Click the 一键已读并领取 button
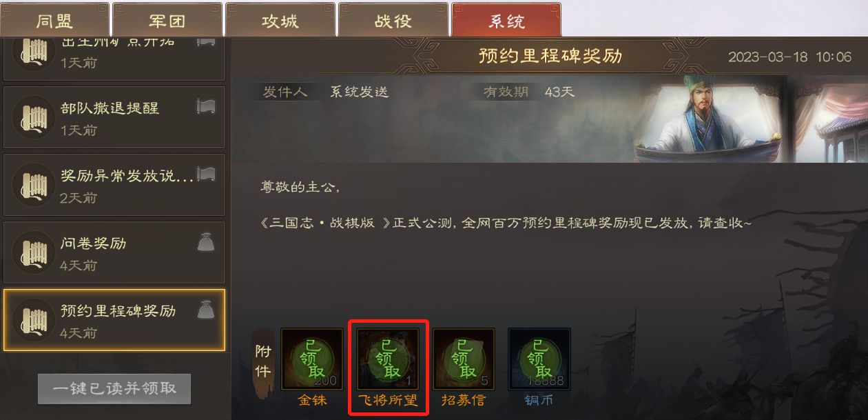Image resolution: width=868 pixels, height=420 pixels. [114, 389]
